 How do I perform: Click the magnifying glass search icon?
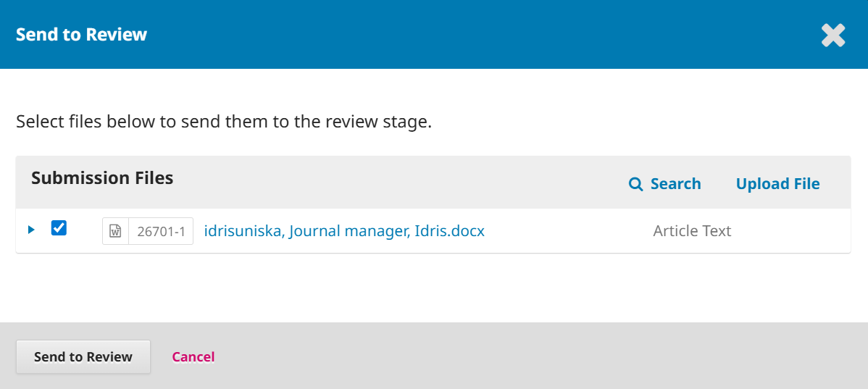tap(635, 184)
